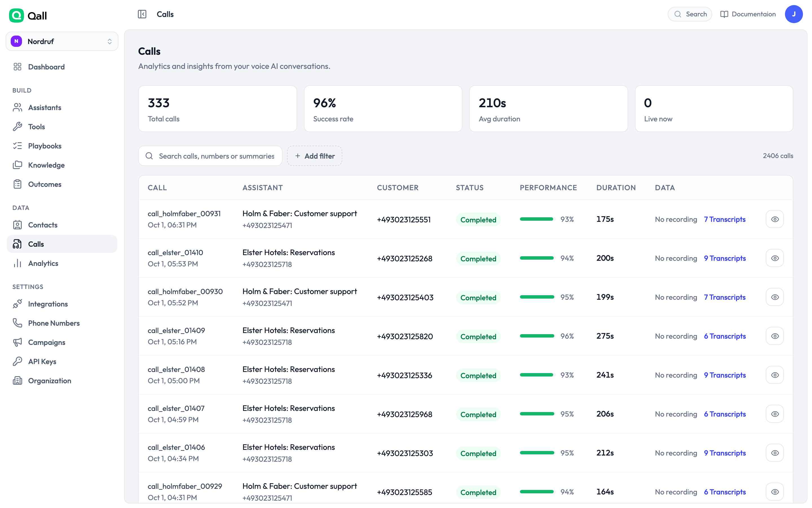The image size is (812, 508).
Task: Click the Analytics bar chart icon
Action: point(17,263)
